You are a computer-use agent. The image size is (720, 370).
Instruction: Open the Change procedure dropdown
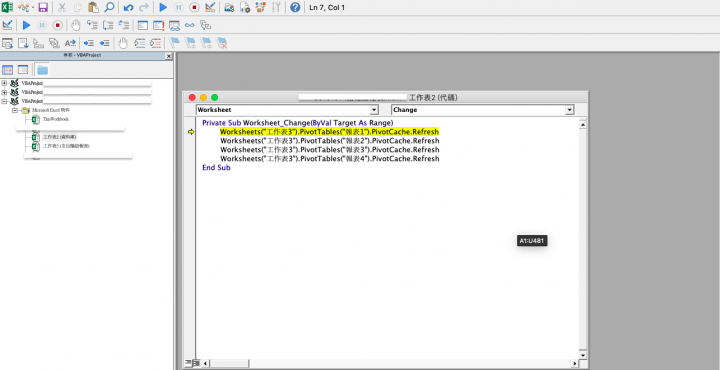coord(570,110)
